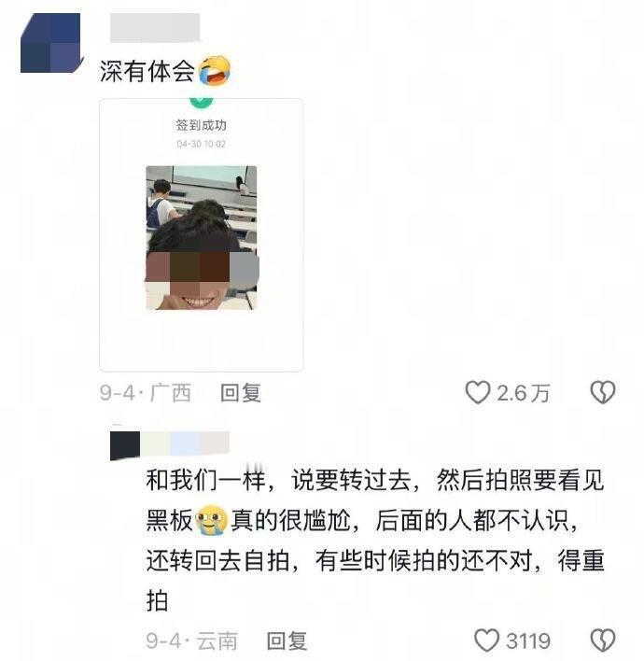Tap the crying emoji after 黑板

212,520
